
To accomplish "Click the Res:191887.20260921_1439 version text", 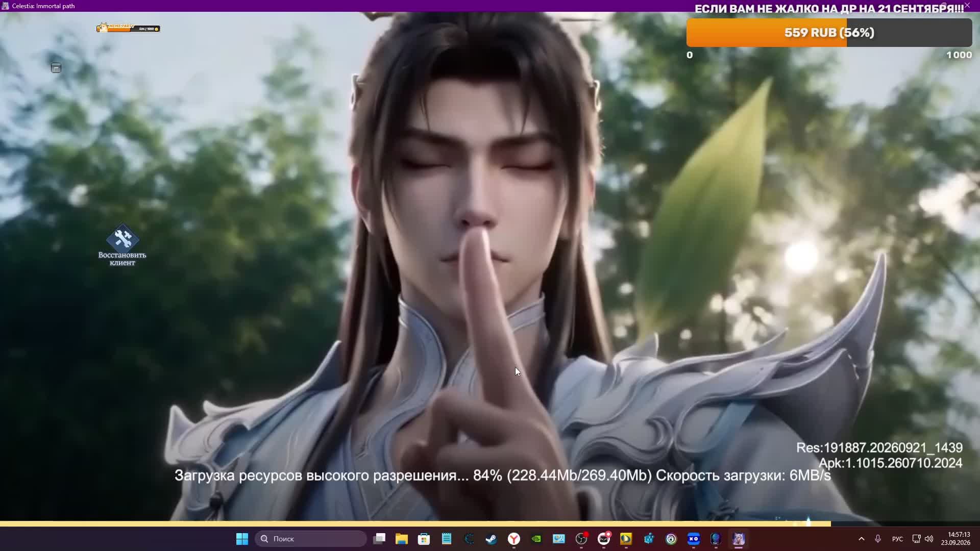I will point(879,447).
